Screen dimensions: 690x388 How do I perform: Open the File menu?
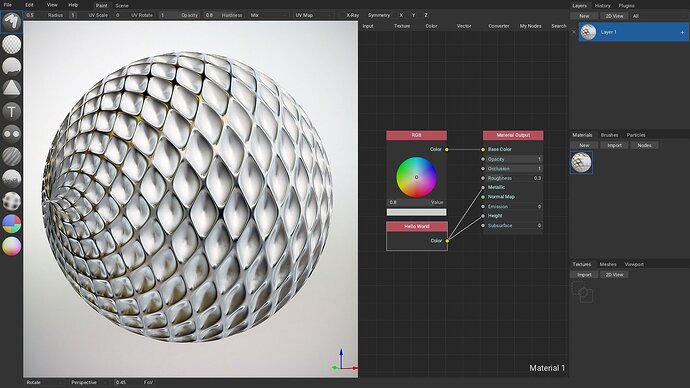click(x=7, y=5)
